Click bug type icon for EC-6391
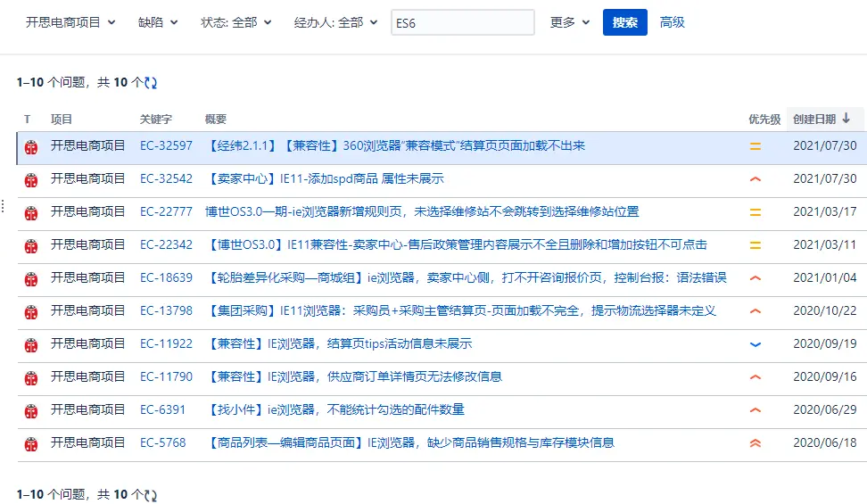 click(x=31, y=411)
